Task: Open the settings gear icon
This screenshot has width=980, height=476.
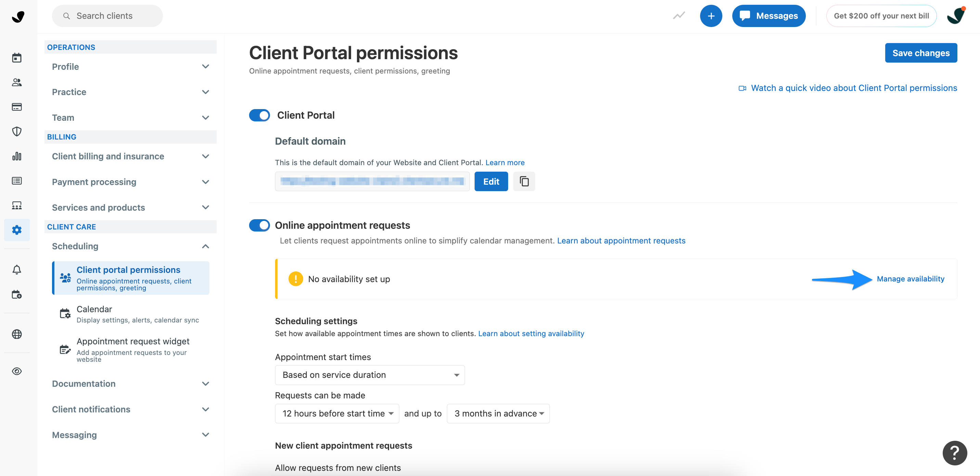Action: tap(17, 230)
